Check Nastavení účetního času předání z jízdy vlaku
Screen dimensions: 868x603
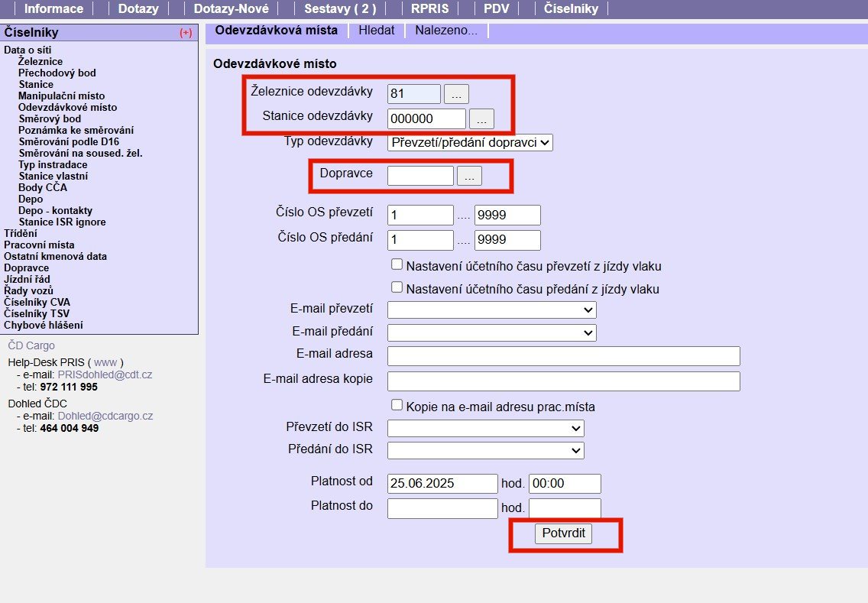397,287
